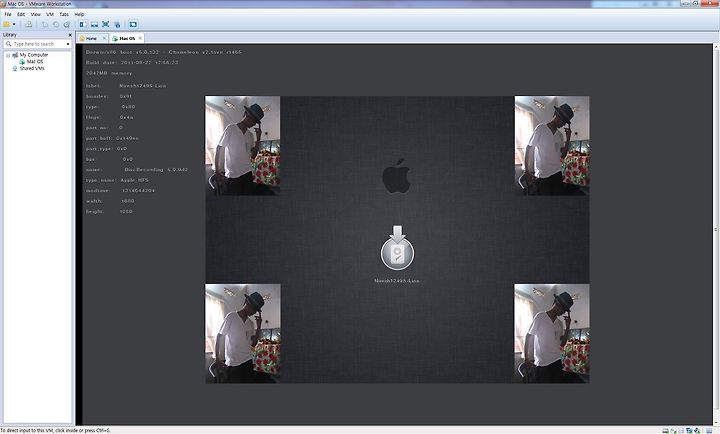Click the thumbnail bar toolbar icon
This screenshot has width=720, height=434.
(x=94, y=24)
